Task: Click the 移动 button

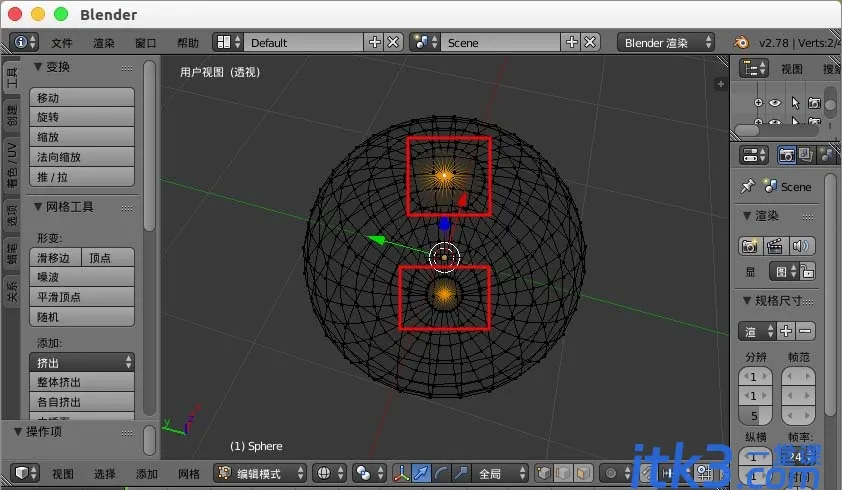Action: tap(82, 97)
